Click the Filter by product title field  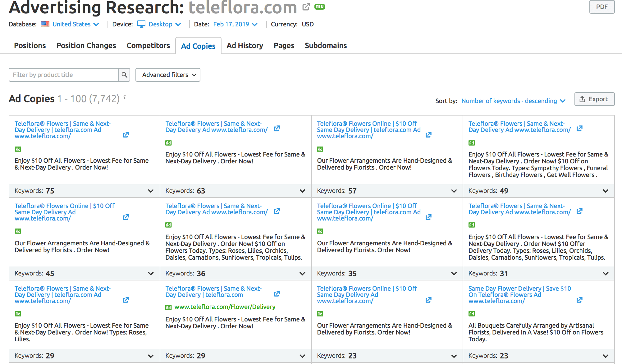(64, 75)
